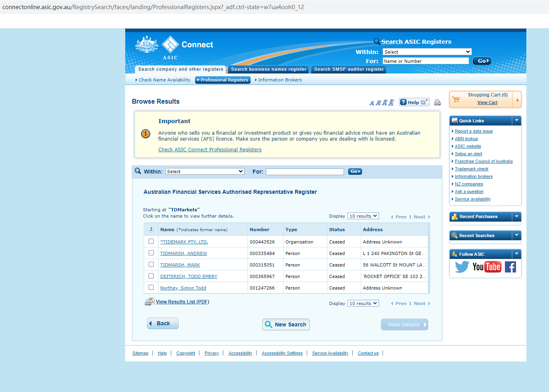
Task: Open Check ASIC Connect Professional Registers link
Action: coord(210,150)
